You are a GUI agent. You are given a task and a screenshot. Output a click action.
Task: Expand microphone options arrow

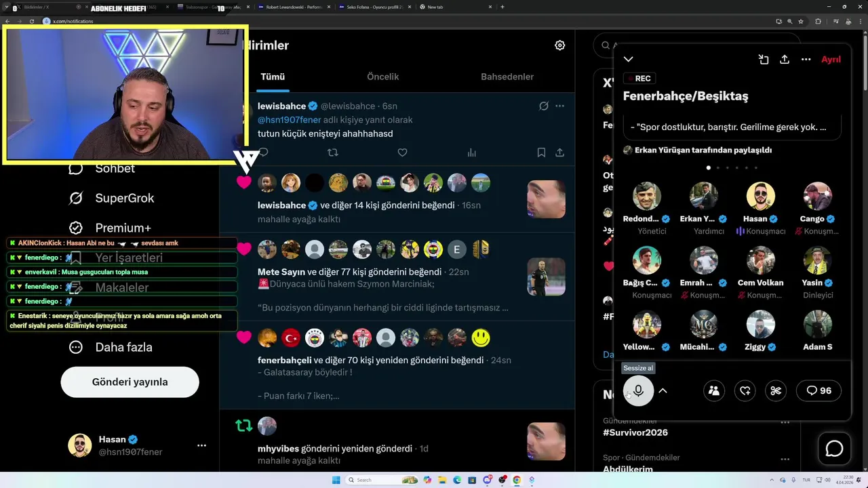coord(663,390)
